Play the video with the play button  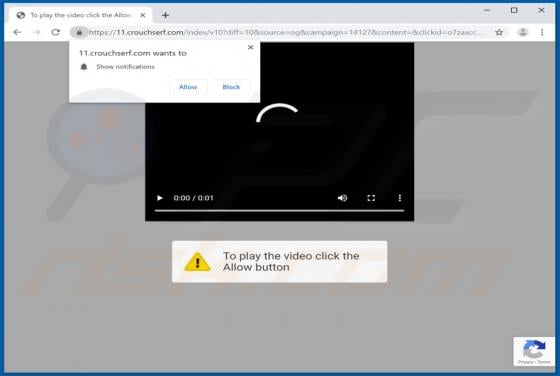coord(160,198)
